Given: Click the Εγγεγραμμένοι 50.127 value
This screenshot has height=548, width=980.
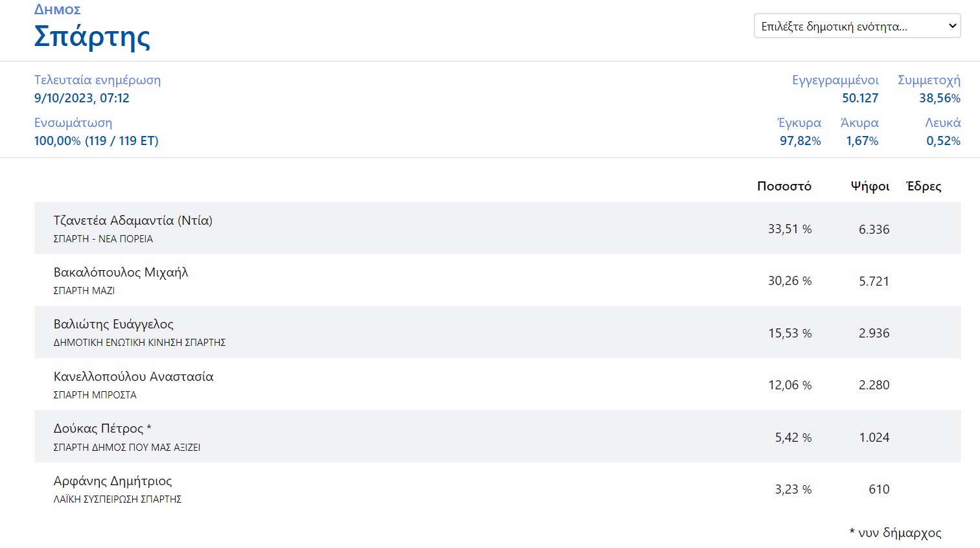Looking at the screenshot, I should (860, 98).
